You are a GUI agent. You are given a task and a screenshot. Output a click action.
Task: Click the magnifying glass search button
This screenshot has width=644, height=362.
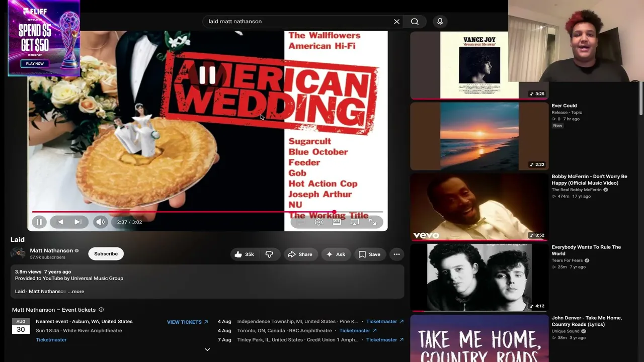(x=415, y=22)
